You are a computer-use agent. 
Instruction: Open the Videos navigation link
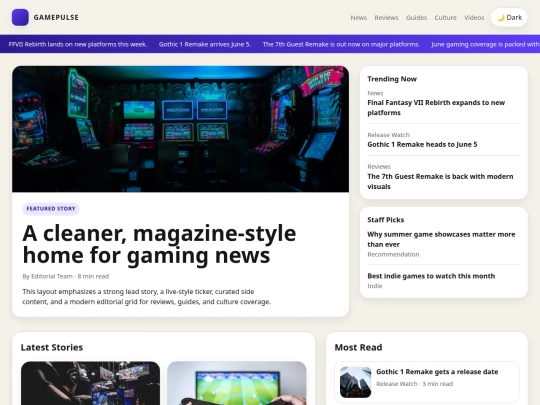pyautogui.click(x=474, y=18)
